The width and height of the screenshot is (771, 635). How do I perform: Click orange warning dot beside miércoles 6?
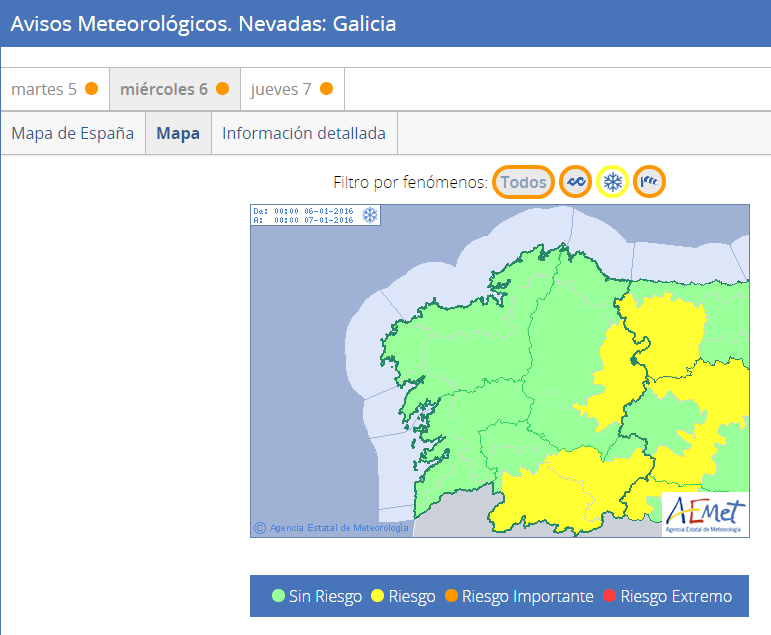point(223,89)
